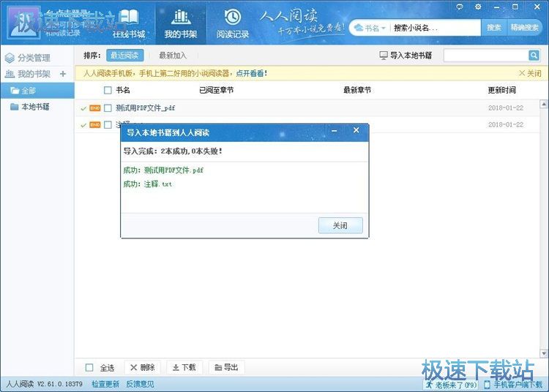Click the 已阅至章节 column header

click(x=217, y=90)
